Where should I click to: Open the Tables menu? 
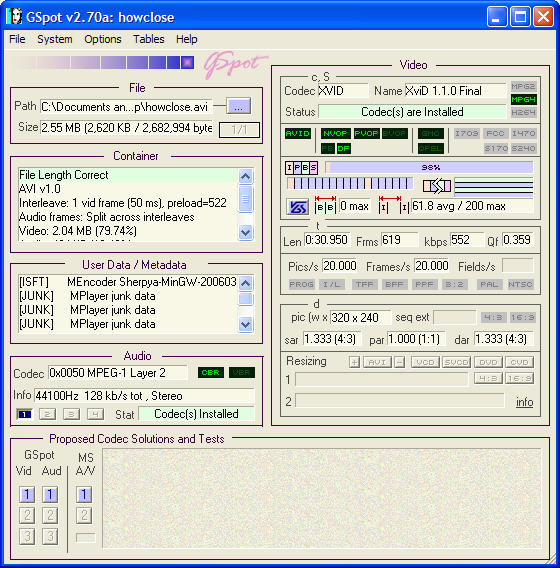tap(149, 39)
